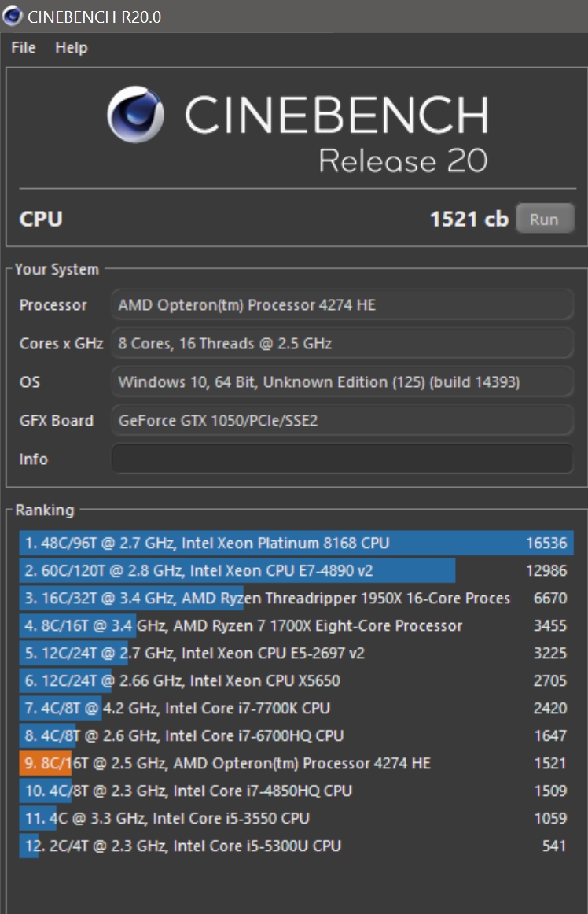
Task: Open the Help menu
Action: click(71, 48)
